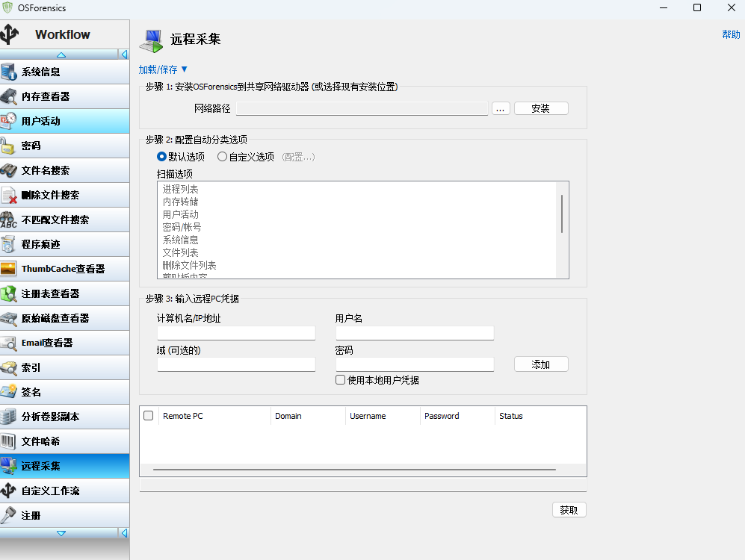Go to 自定义工作流 workflow item
Screen dimensions: 745x560
click(64, 491)
